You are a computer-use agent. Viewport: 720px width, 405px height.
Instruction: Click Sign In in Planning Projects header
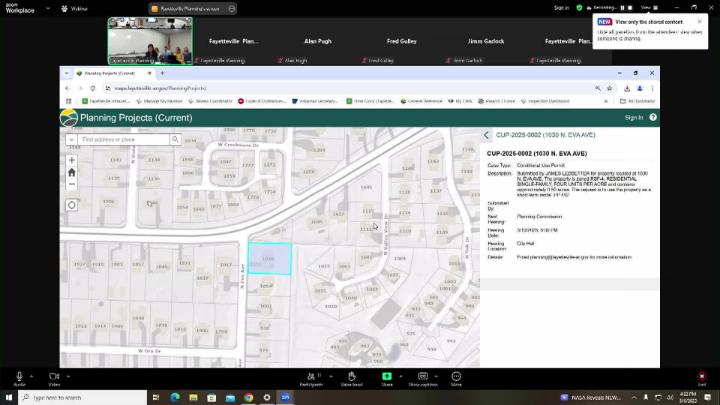point(634,118)
